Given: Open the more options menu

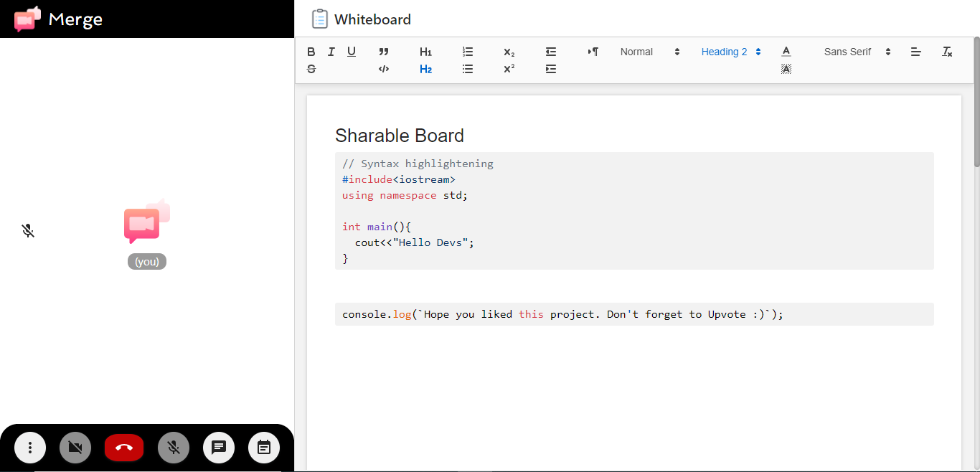Looking at the screenshot, I should pyautogui.click(x=30, y=448).
